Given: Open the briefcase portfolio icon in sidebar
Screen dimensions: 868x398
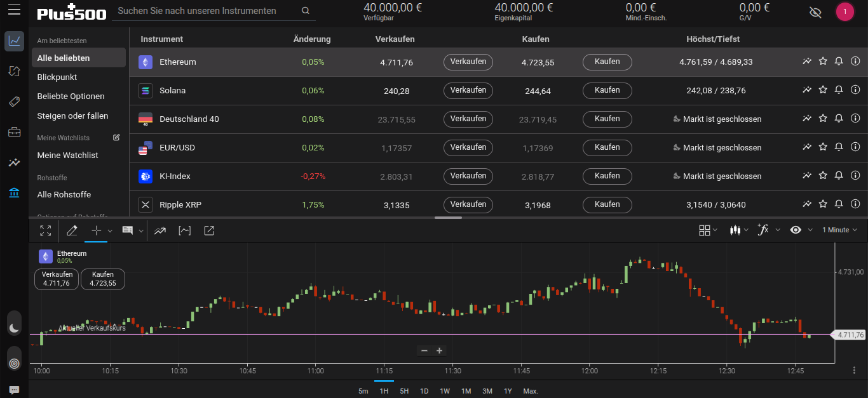Looking at the screenshot, I should click(14, 132).
